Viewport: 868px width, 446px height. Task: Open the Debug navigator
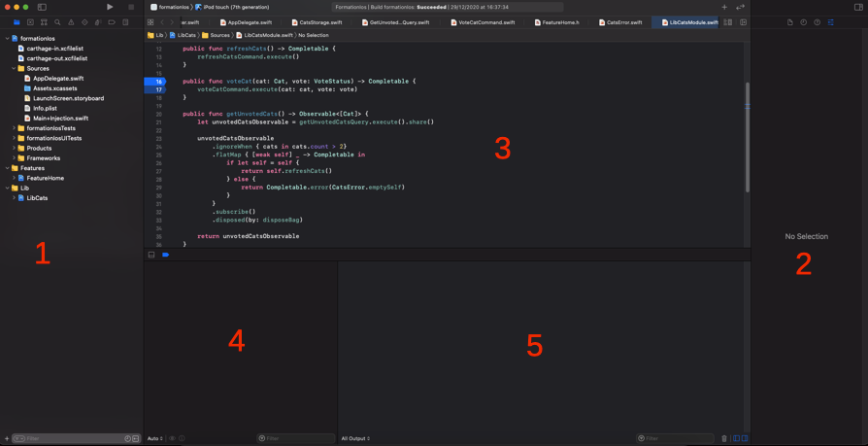[x=98, y=22]
